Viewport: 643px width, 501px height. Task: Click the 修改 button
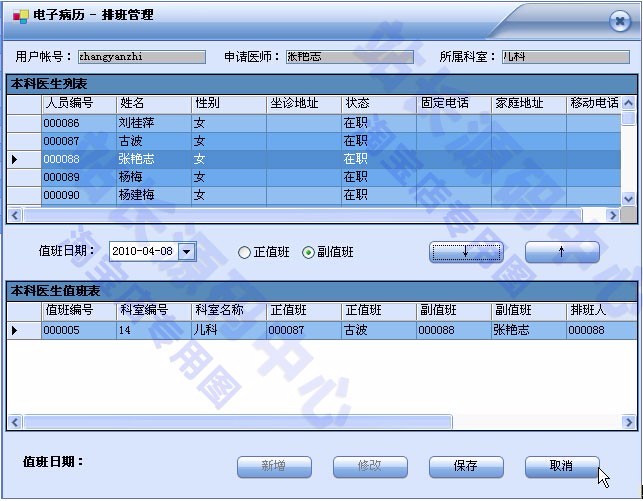pyautogui.click(x=369, y=466)
